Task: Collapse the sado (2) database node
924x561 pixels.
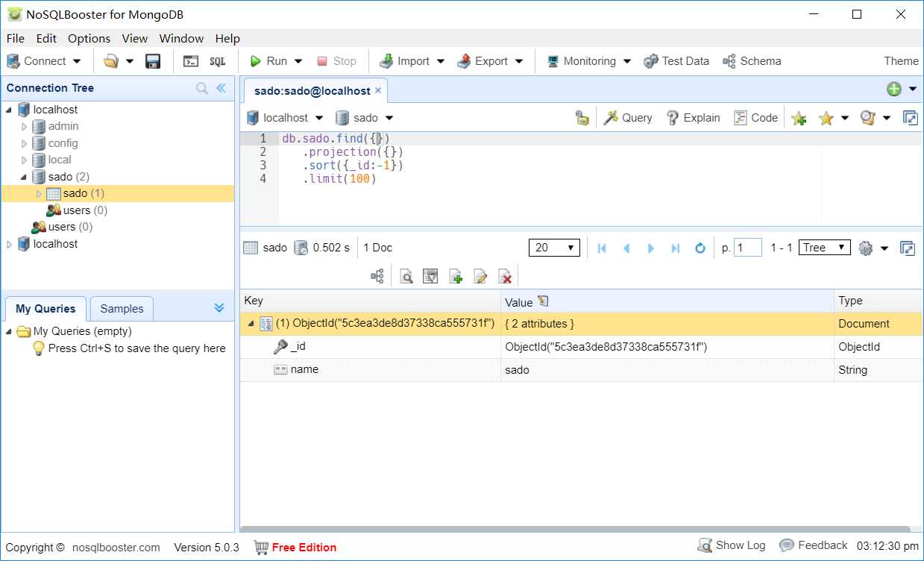Action: coord(24,177)
